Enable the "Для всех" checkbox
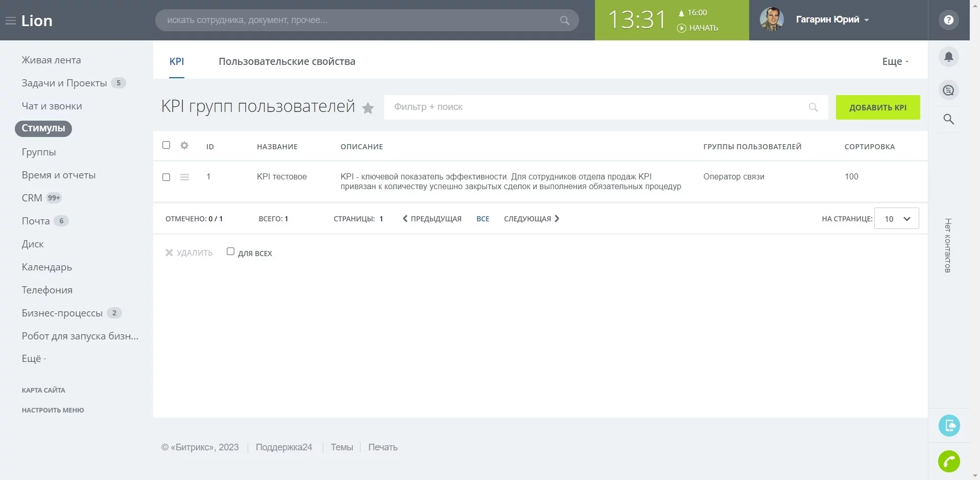Image resolution: width=980 pixels, height=480 pixels. click(230, 252)
